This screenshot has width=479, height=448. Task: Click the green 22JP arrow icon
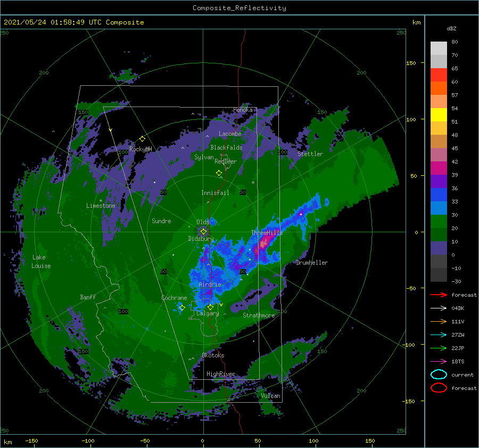coord(439,348)
